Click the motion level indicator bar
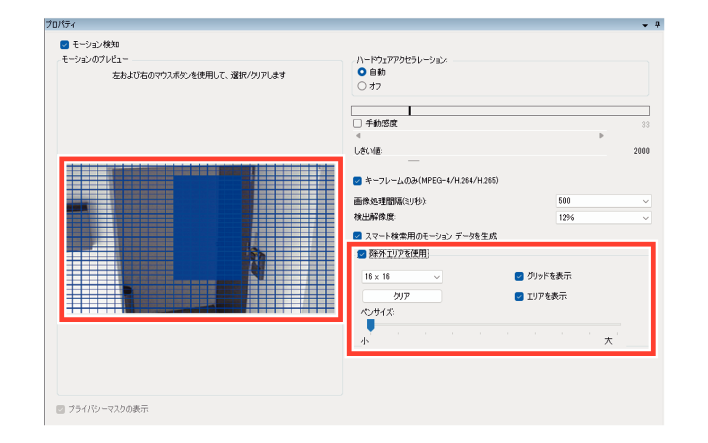 pyautogui.click(x=500, y=111)
